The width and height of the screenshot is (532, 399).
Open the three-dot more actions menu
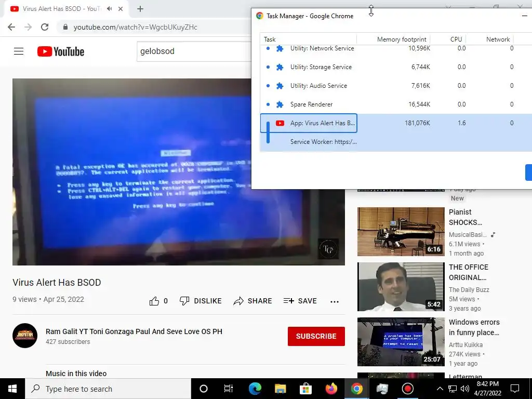click(335, 301)
